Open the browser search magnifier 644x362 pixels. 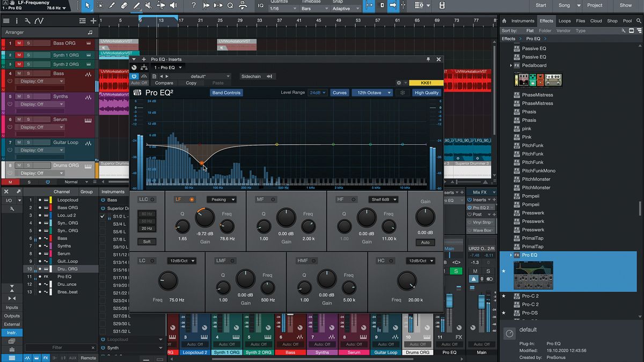point(639,21)
